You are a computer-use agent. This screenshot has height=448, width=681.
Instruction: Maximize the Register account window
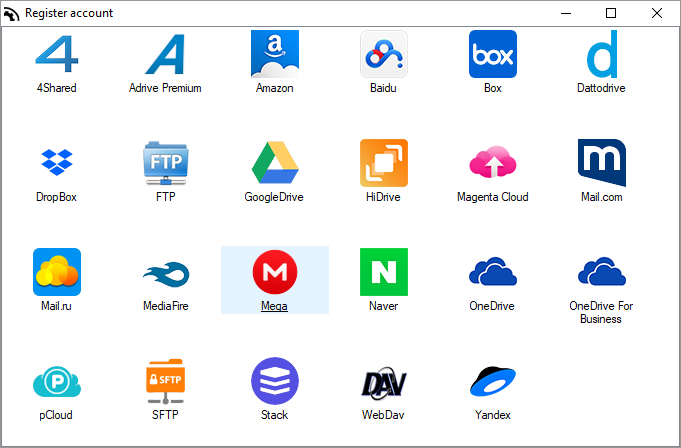pos(611,13)
